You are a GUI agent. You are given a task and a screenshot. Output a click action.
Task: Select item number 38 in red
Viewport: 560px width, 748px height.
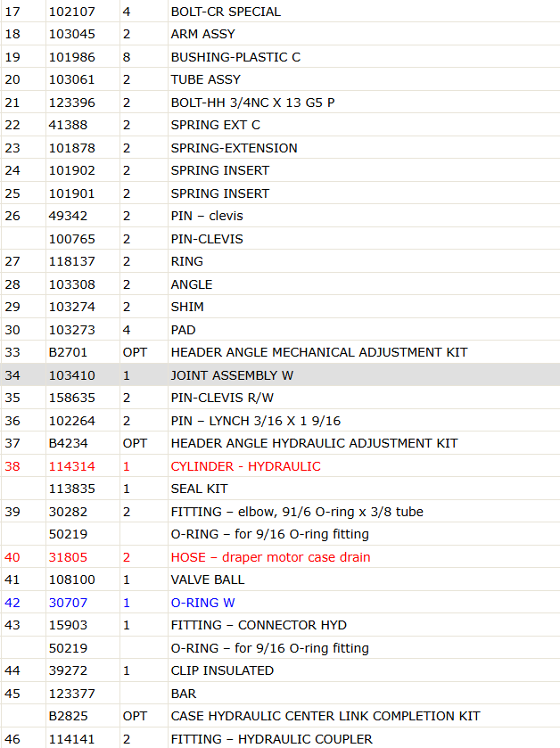[x=12, y=466]
